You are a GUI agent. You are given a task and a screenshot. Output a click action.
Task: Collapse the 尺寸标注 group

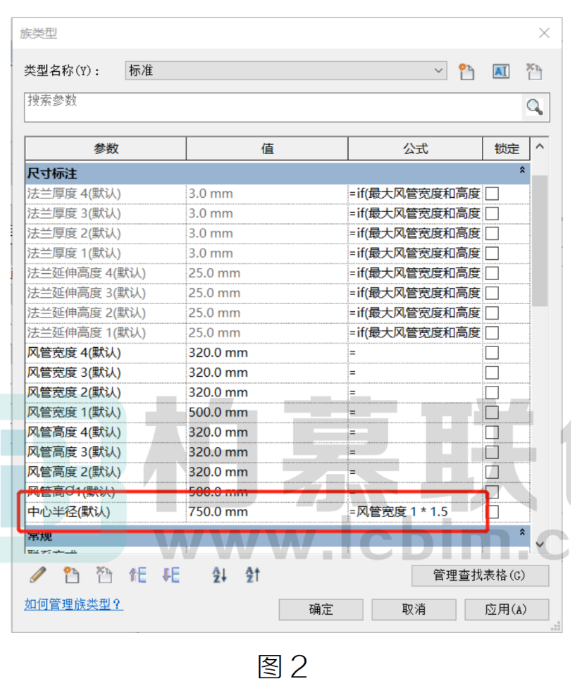(522, 170)
